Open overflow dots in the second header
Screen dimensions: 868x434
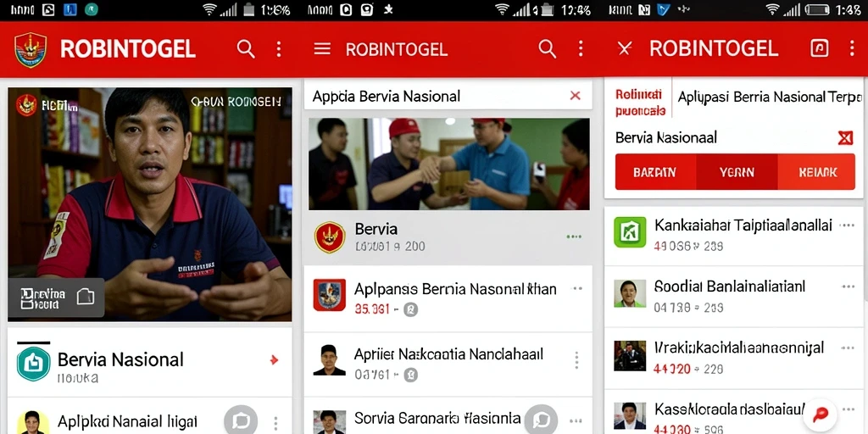(580, 49)
